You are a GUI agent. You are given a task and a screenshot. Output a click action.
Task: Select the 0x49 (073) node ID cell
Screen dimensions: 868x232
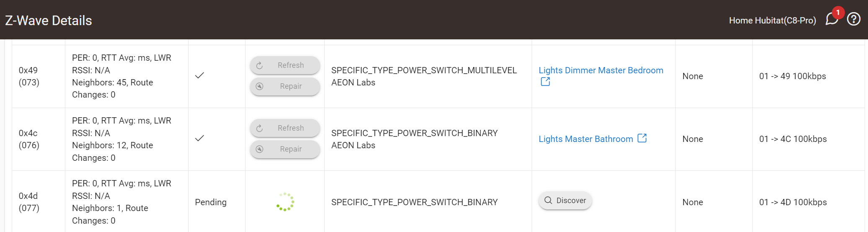click(29, 76)
